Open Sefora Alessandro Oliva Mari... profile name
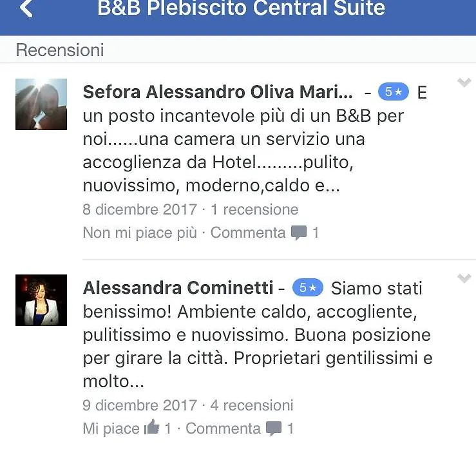 [x=218, y=91]
